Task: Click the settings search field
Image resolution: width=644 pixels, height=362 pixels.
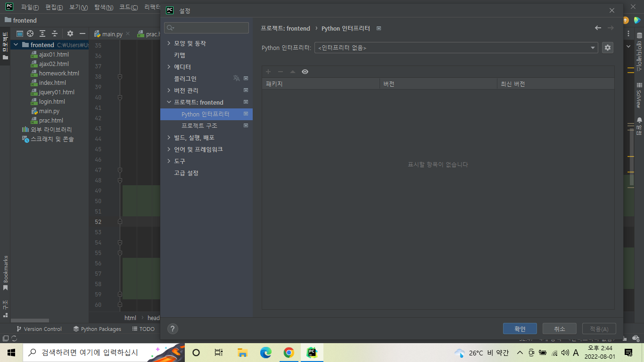Action: pos(206,28)
